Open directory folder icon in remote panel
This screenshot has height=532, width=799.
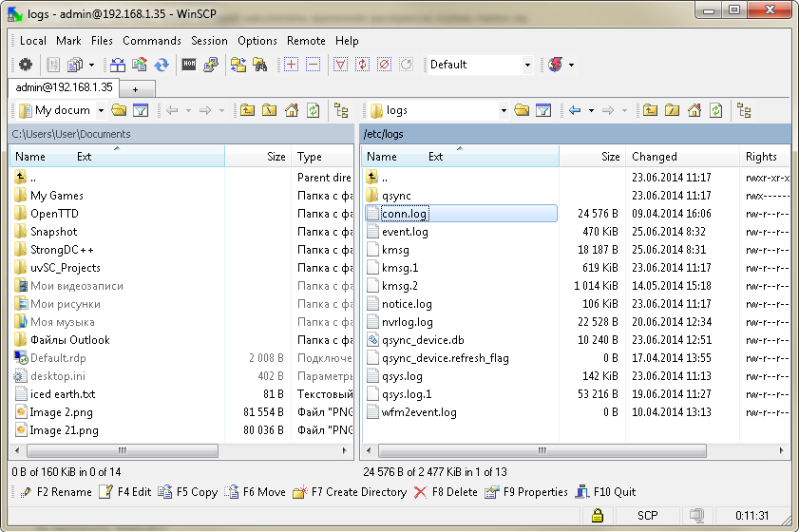(x=522, y=110)
